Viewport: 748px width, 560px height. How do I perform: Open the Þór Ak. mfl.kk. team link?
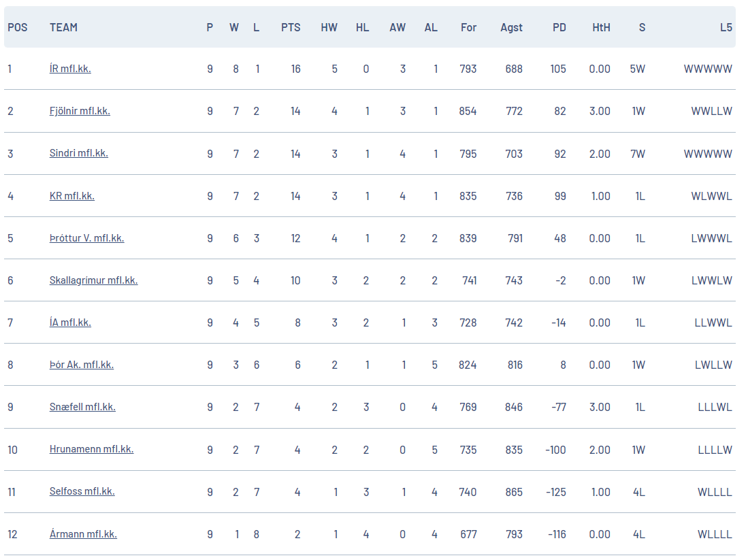82,365
